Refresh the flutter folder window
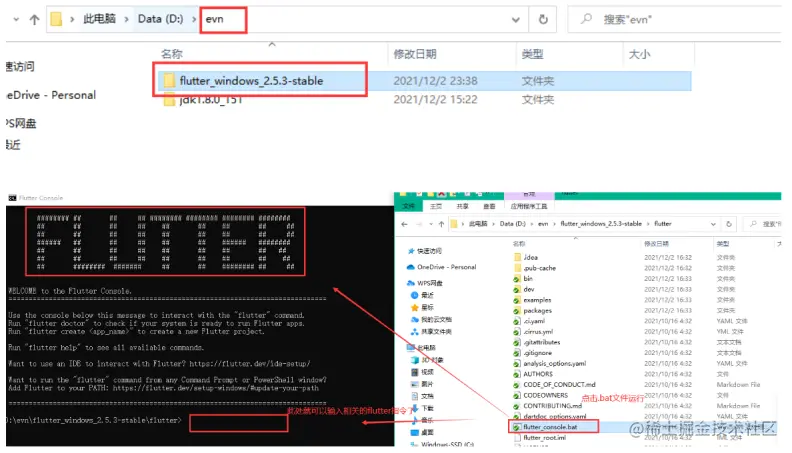Screen dimensions: 792x453 click(x=729, y=224)
